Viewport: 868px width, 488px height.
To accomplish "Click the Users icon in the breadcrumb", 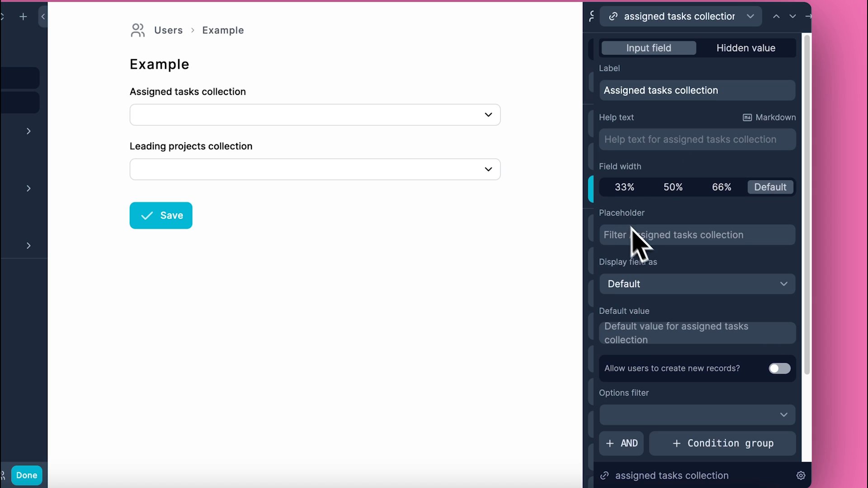I will pos(137,30).
